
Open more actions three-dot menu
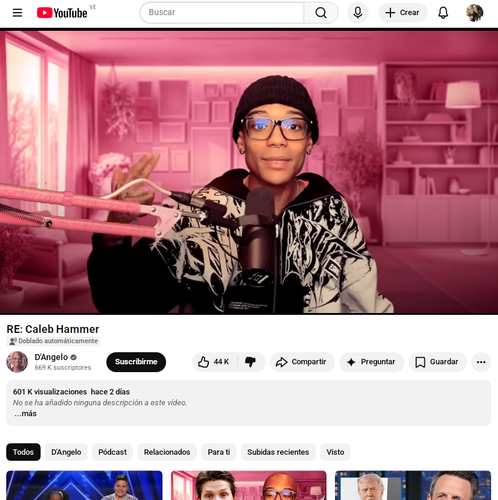point(481,362)
